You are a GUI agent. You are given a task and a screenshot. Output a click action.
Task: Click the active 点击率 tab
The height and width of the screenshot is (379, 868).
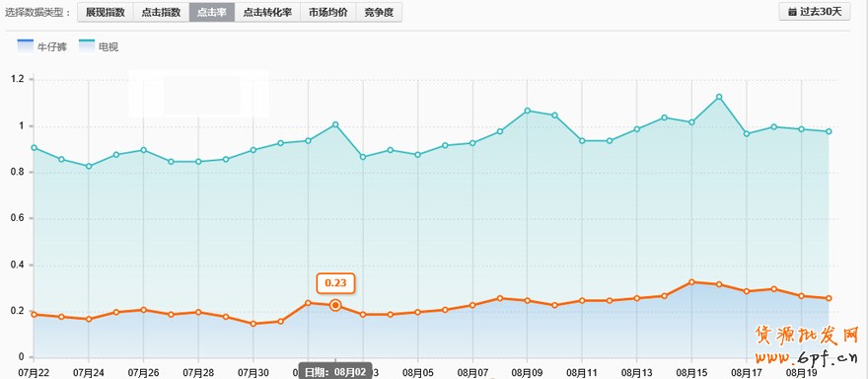point(212,12)
